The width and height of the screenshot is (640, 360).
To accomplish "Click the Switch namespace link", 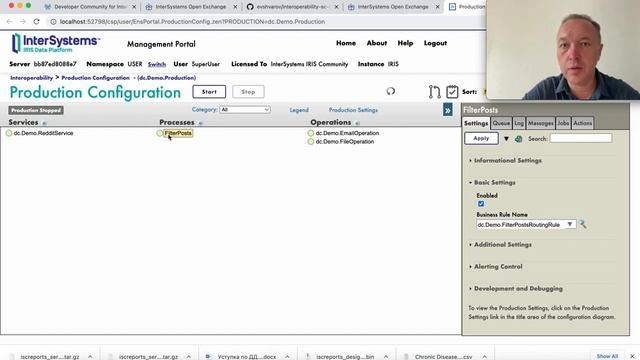I will (x=157, y=64).
